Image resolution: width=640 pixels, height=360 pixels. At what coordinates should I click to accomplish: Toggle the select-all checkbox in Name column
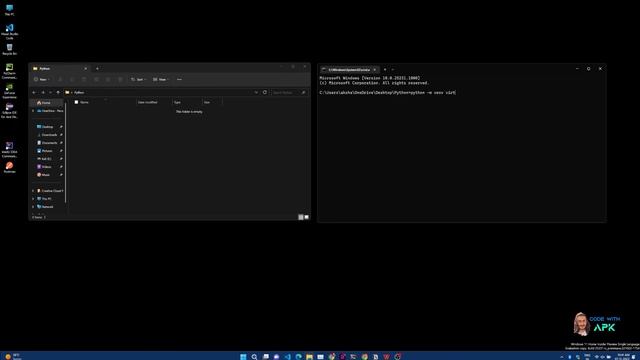[x=76, y=102]
